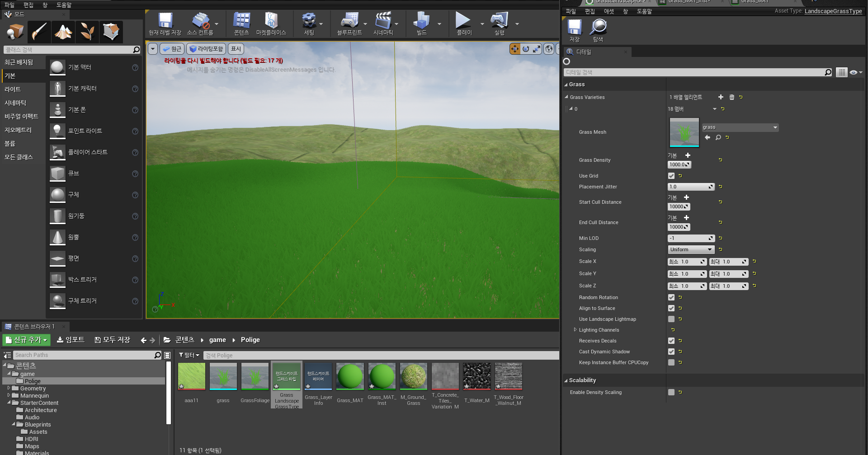
Task: Expand the Lighting Channels section
Action: pos(575,330)
